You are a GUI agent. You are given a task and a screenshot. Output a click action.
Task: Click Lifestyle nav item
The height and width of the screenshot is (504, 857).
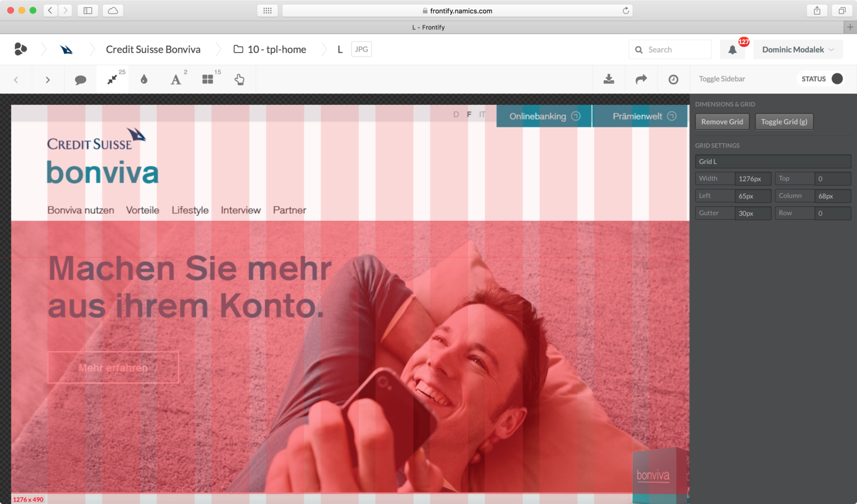click(190, 210)
